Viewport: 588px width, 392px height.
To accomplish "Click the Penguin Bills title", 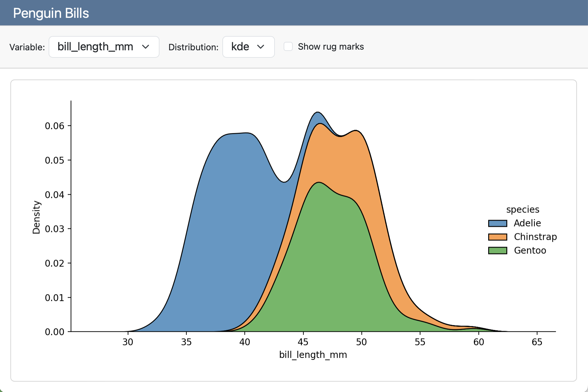I will (51, 13).
